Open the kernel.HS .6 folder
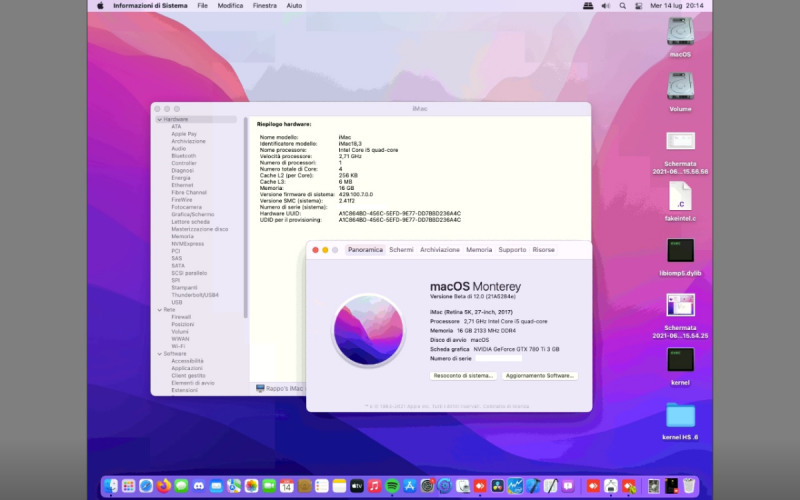The width and height of the screenshot is (800, 500). (680, 414)
